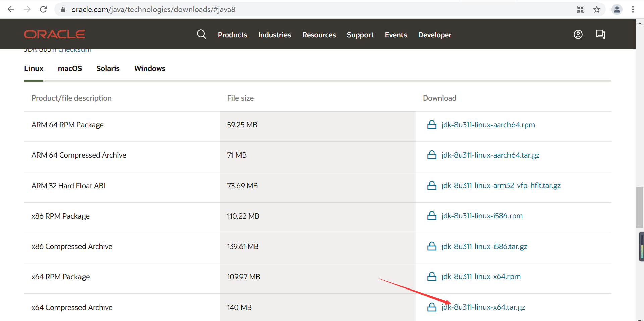
Task: Open the Products navigation menu
Action: click(232, 35)
